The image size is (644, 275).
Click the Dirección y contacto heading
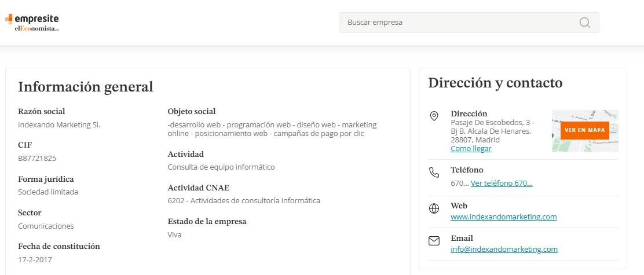point(495,83)
